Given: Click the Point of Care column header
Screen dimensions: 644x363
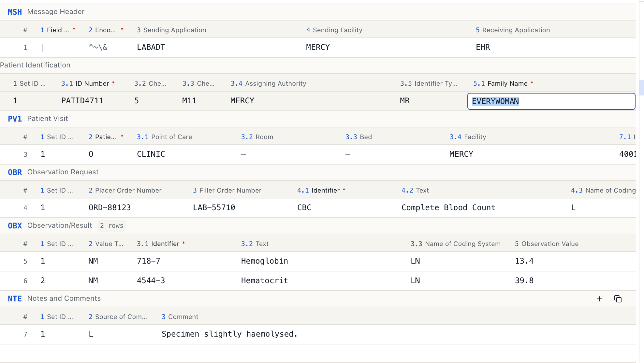Looking at the screenshot, I should [x=164, y=137].
